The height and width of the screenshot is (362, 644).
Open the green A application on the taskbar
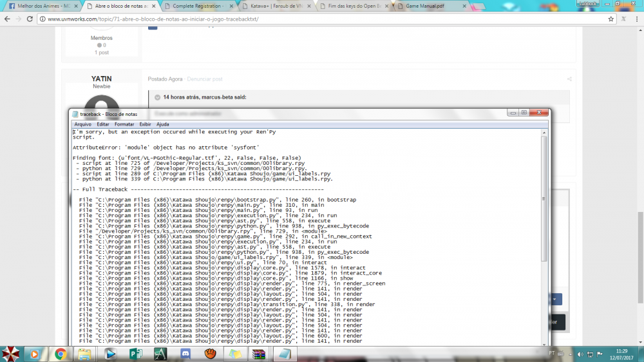pos(160,354)
